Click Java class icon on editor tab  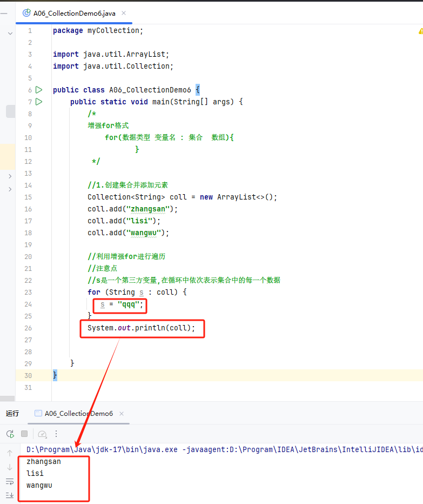tap(26, 13)
